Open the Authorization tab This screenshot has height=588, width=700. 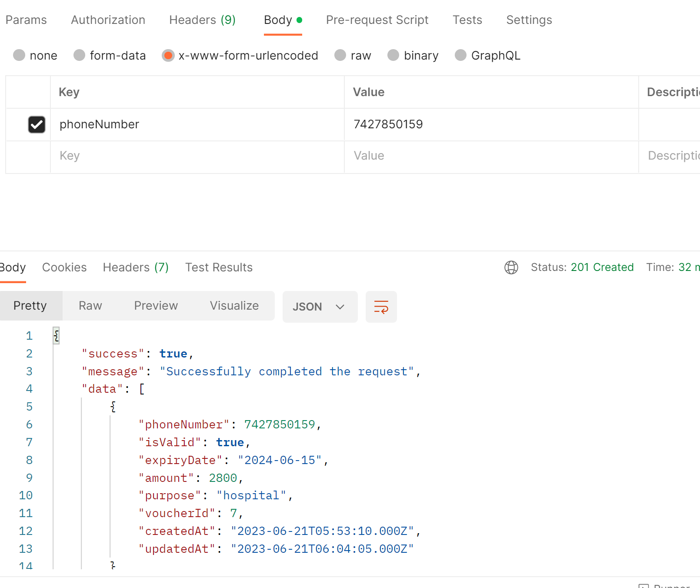pos(108,20)
